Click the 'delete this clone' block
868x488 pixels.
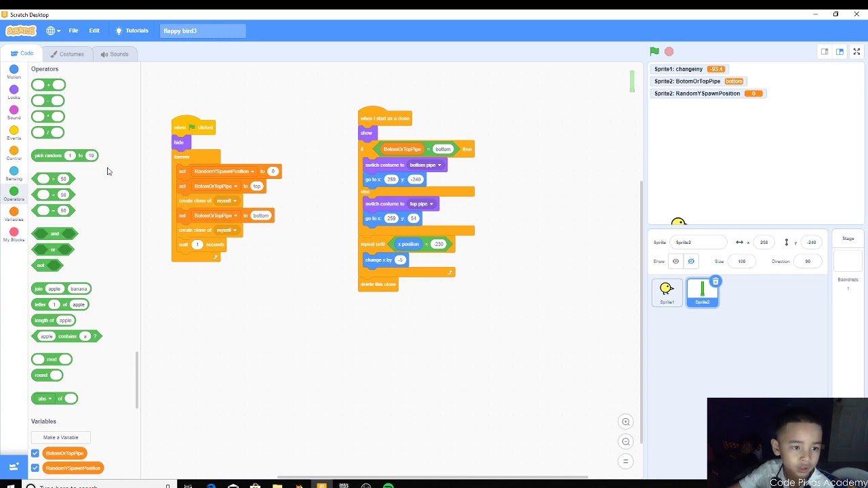tap(378, 284)
